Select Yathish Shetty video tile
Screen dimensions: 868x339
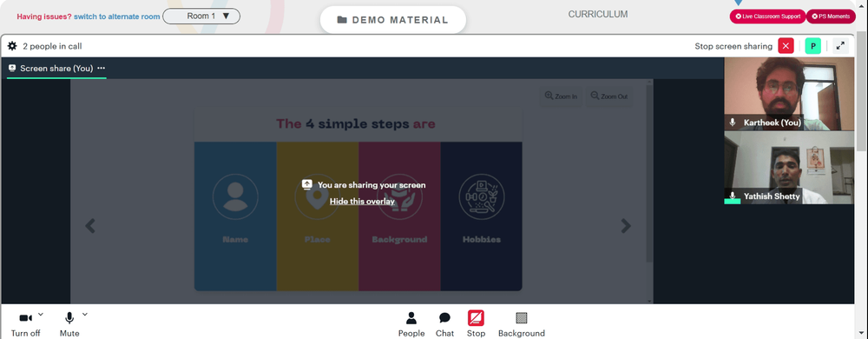(789, 168)
